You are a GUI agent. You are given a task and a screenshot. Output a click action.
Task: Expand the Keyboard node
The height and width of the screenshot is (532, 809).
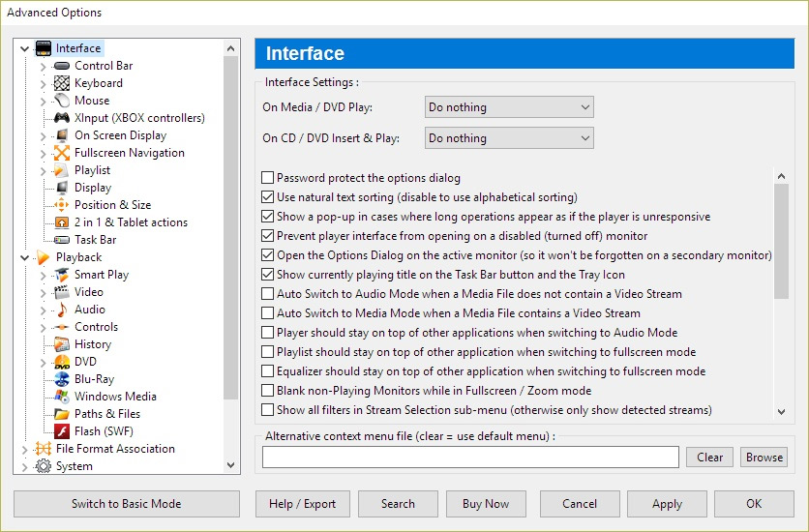[44, 83]
